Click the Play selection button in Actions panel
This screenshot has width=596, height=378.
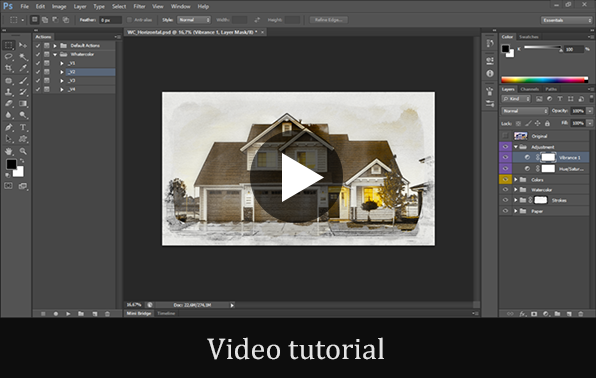(68, 314)
